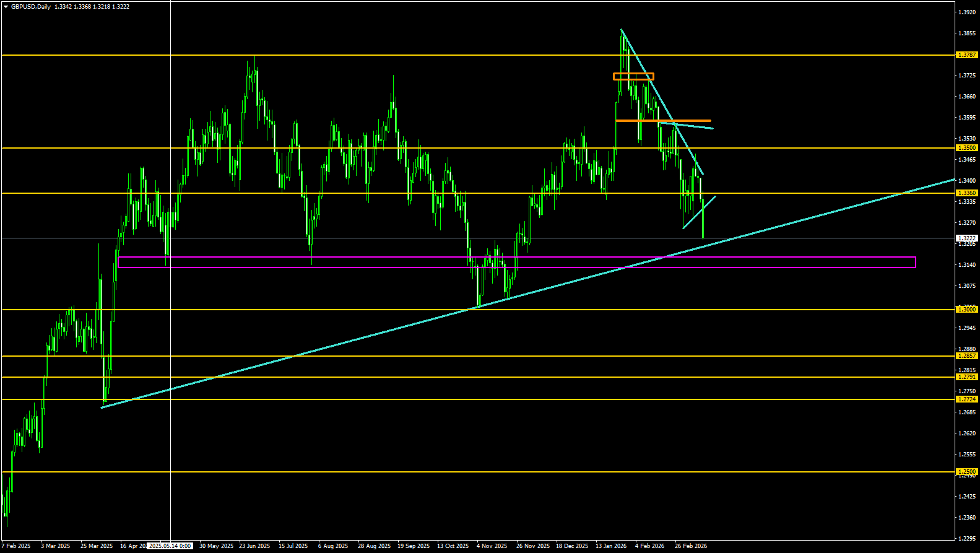Click the 28 Aug 2025 date label

pyautogui.click(x=374, y=546)
